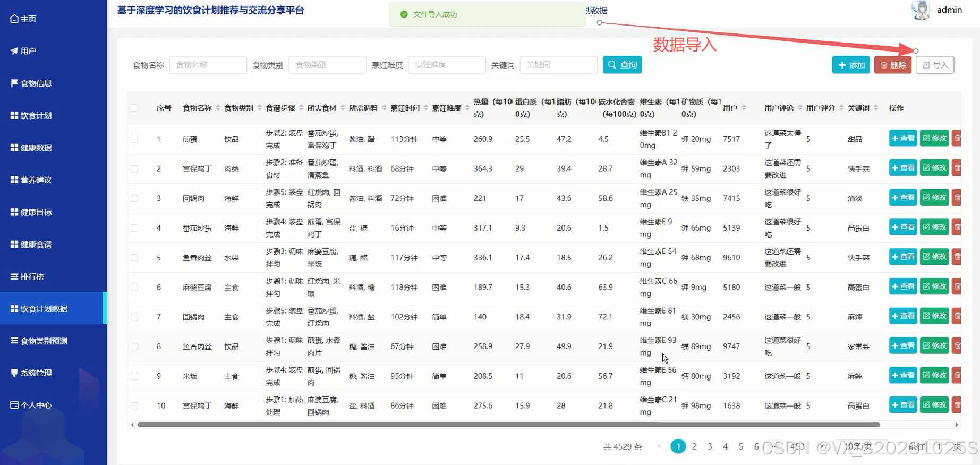This screenshot has width=980, height=465.
Task: Sort by the 用户评分 column arrows
Action: [841, 108]
